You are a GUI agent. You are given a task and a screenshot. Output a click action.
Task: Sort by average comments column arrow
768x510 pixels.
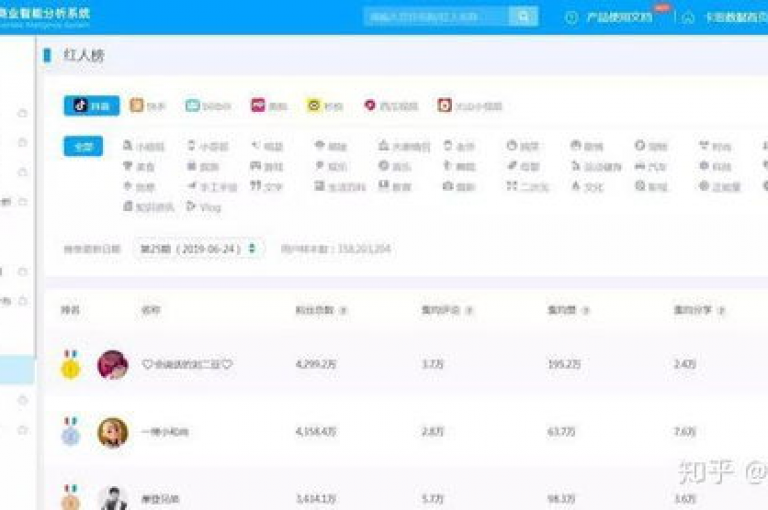tap(469, 310)
